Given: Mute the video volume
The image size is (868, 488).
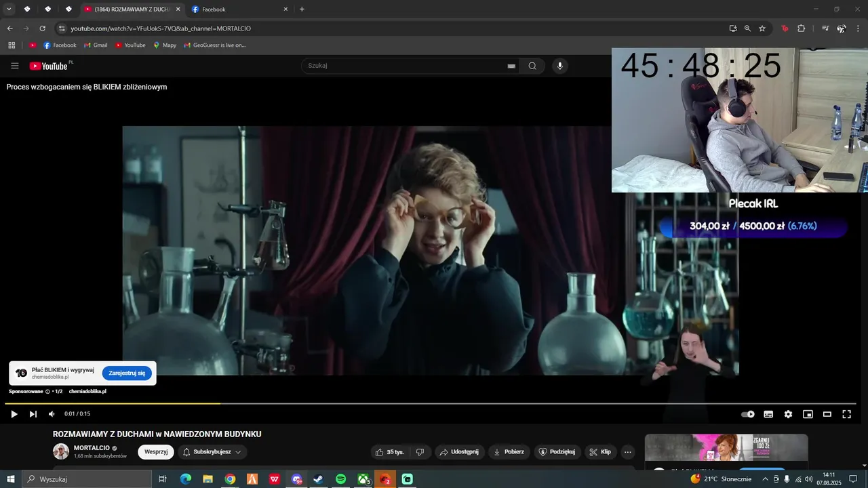Looking at the screenshot, I should 52,414.
